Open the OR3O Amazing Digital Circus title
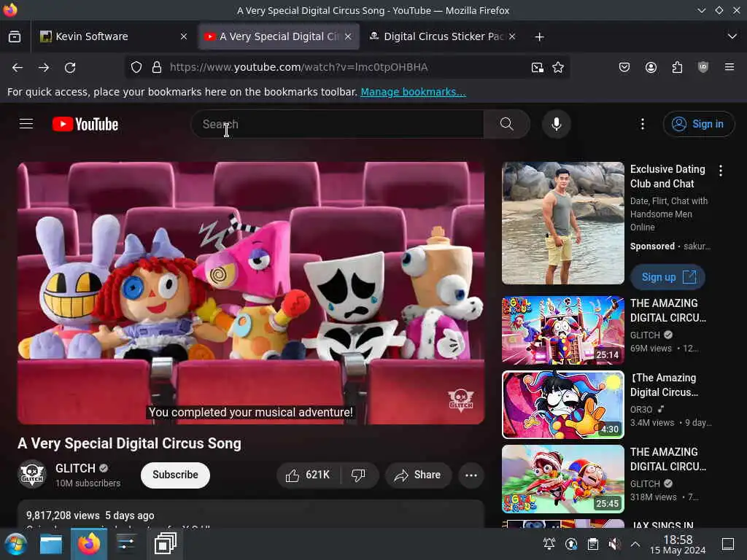 click(664, 385)
